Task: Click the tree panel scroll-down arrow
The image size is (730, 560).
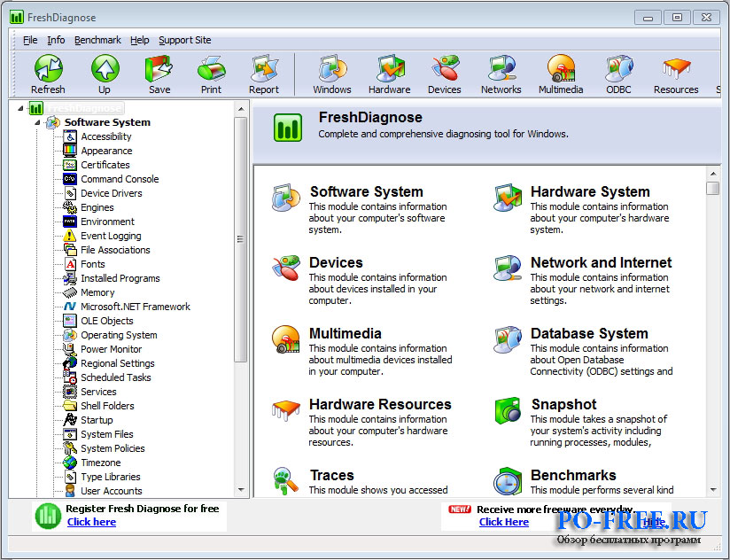Action: click(x=241, y=490)
